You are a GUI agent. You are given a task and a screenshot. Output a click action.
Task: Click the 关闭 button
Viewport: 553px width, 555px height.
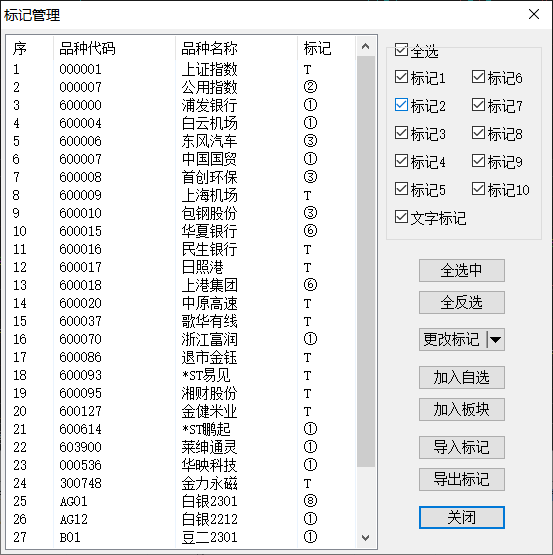[x=462, y=517]
